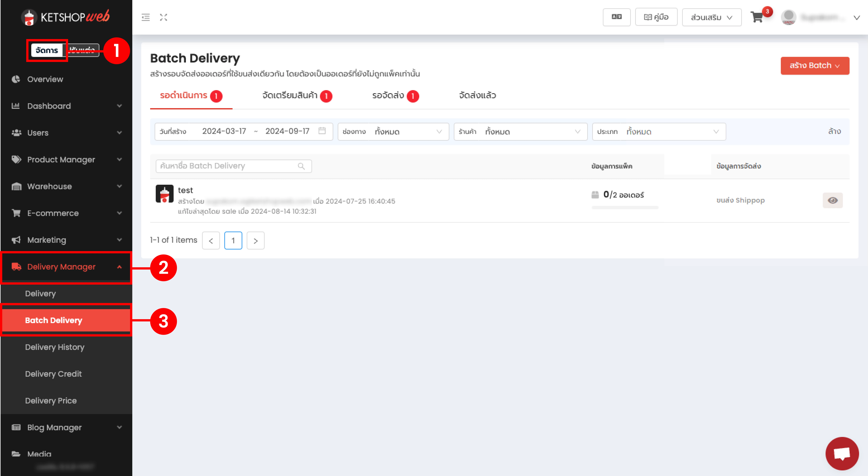Click the Delivery Manager truck icon
The width and height of the screenshot is (868, 476).
click(16, 266)
